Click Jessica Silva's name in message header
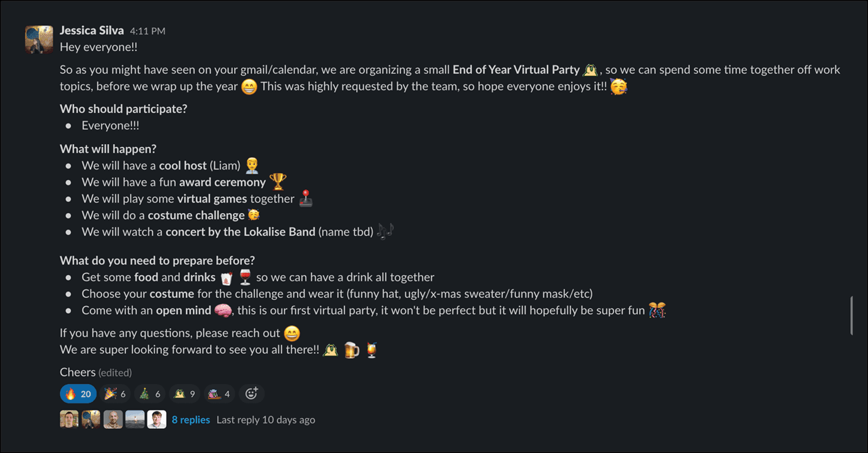The width and height of the screenshot is (868, 453). [92, 30]
